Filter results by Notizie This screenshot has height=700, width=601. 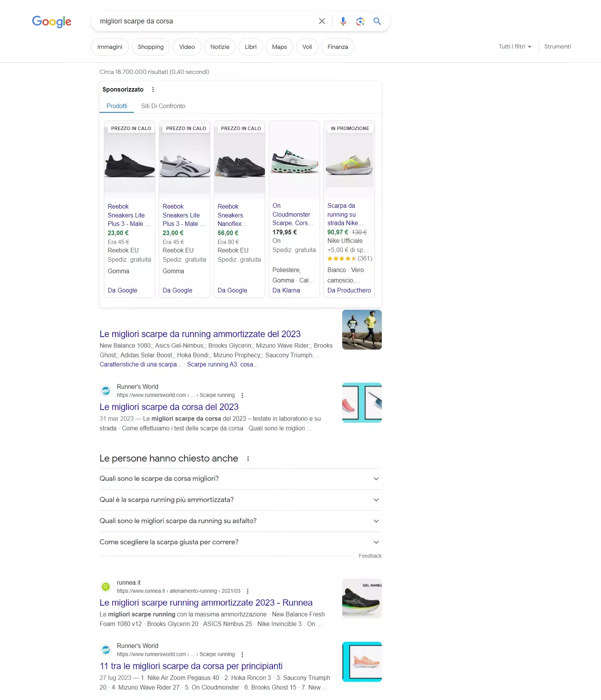tap(220, 47)
